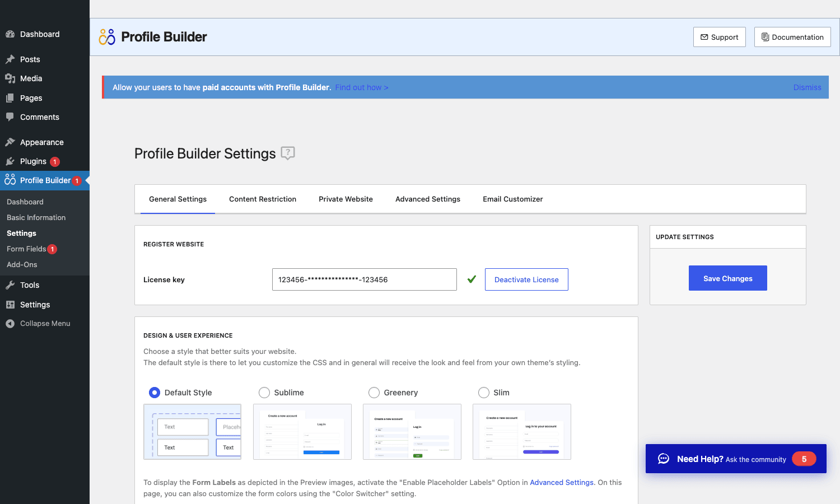Click the green license valid checkmark

point(472,279)
